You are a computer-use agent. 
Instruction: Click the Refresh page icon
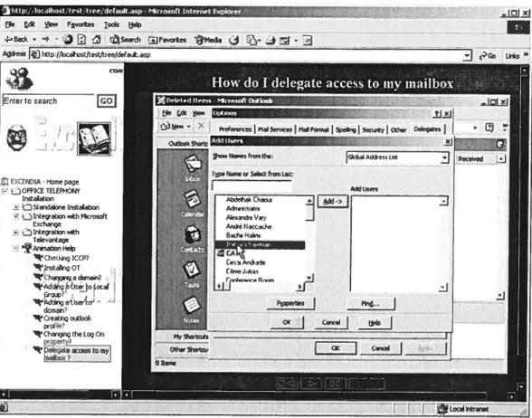point(81,40)
